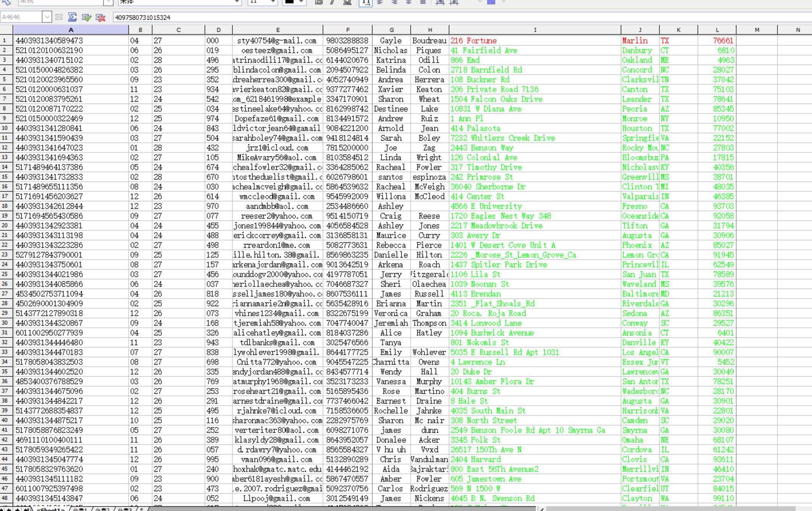
Task: Click the red address 216 Fortune
Action: click(x=473, y=40)
